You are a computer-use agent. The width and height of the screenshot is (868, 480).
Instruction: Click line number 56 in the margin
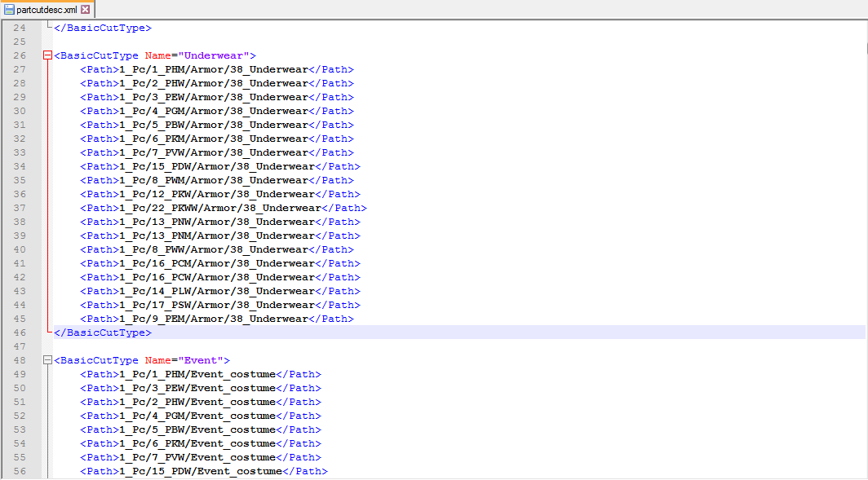tap(20, 471)
